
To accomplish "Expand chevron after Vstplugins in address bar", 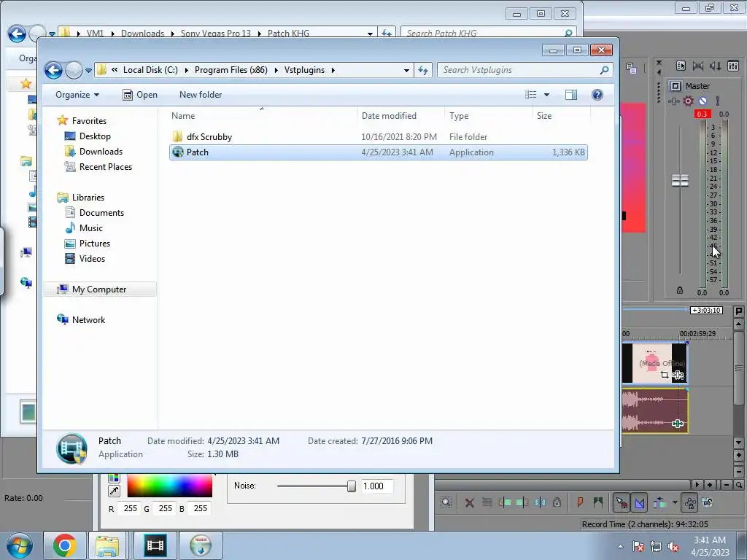I will (333, 71).
